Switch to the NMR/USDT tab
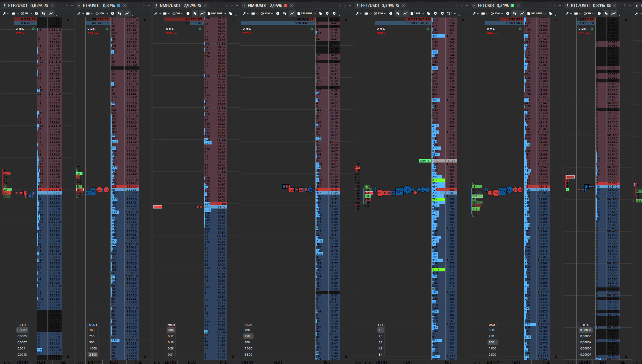Screen dimensions: 642x364 pos(173,6)
